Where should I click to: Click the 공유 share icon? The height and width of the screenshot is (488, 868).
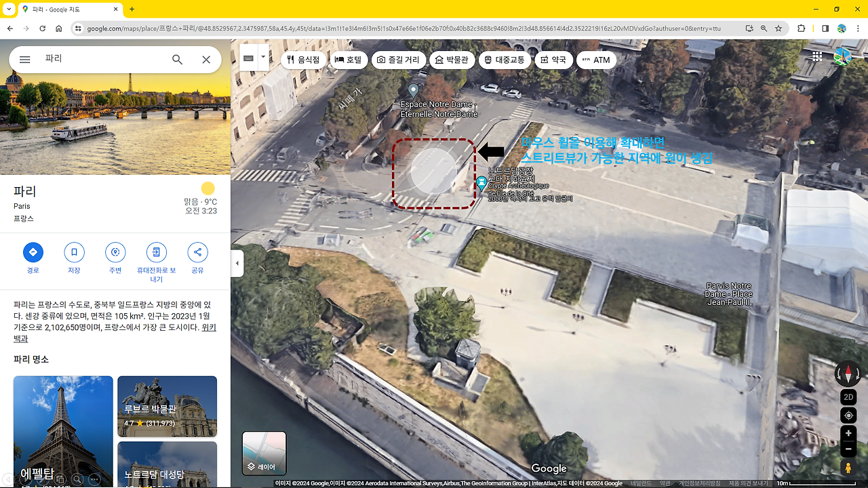point(197,253)
